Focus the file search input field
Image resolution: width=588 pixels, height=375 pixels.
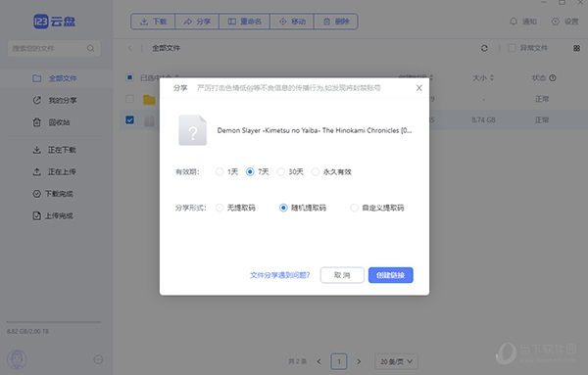54,48
